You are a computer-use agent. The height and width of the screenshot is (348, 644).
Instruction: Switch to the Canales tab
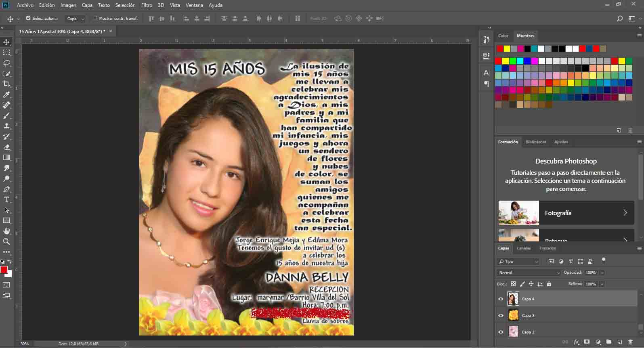click(524, 248)
